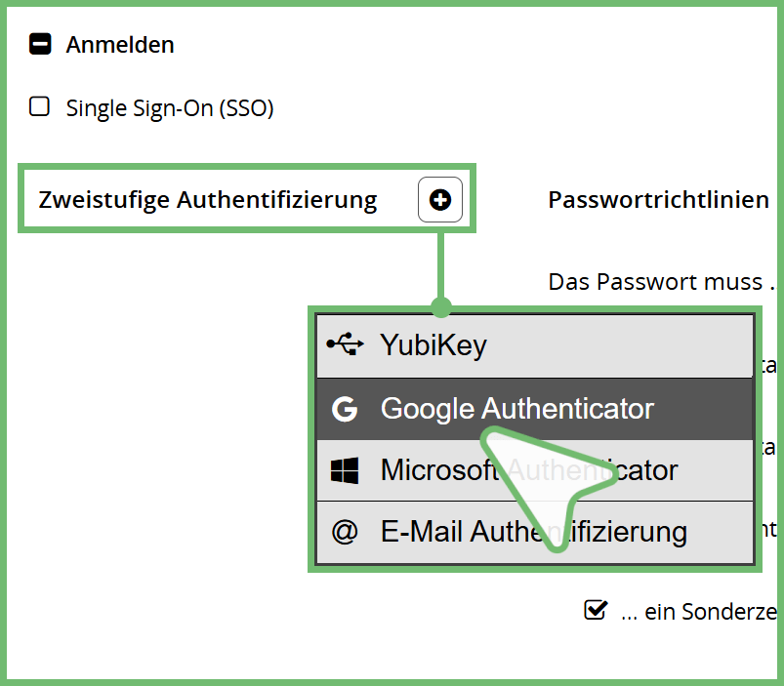784x686 pixels.
Task: Click the Single Sign-On (SSO) label text
Action: coord(170,107)
